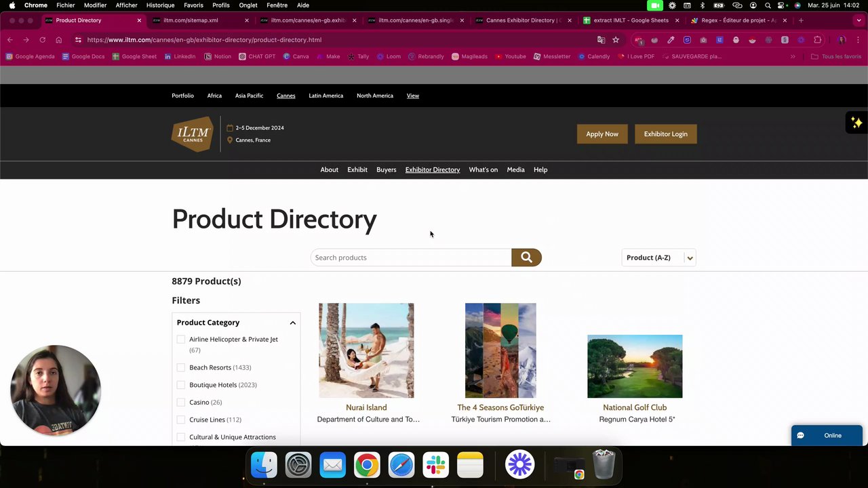Image resolution: width=868 pixels, height=488 pixels.
Task: Open a new browser tab with plus icon
Action: coord(801,20)
